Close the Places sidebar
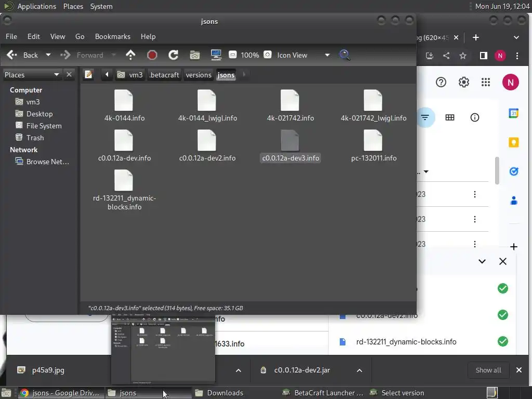The image size is (532, 399). pyautogui.click(x=69, y=75)
